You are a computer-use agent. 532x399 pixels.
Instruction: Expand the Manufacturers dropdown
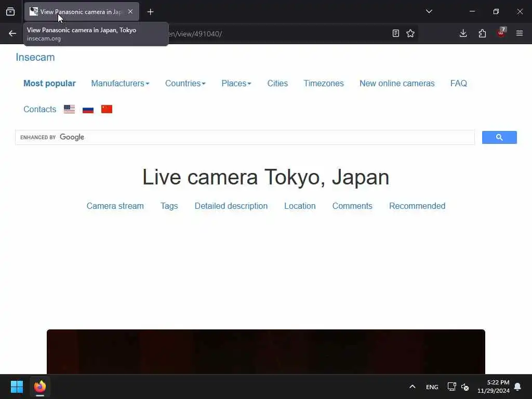(120, 84)
